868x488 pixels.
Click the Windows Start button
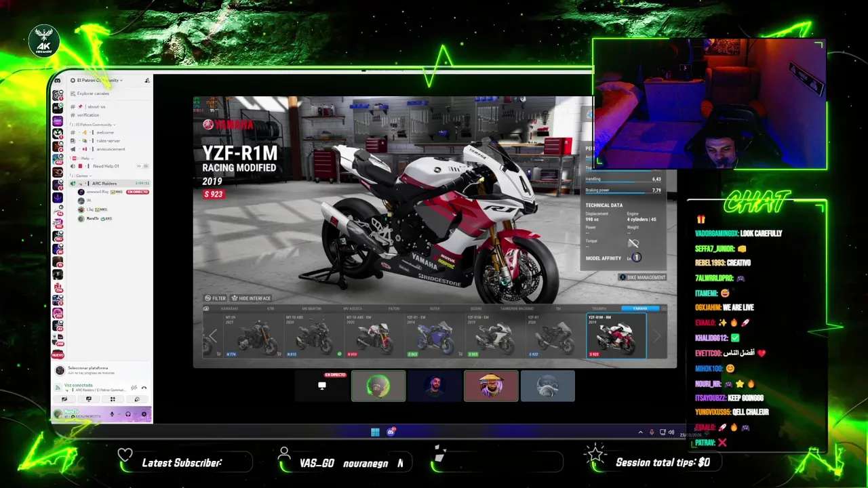pos(375,432)
